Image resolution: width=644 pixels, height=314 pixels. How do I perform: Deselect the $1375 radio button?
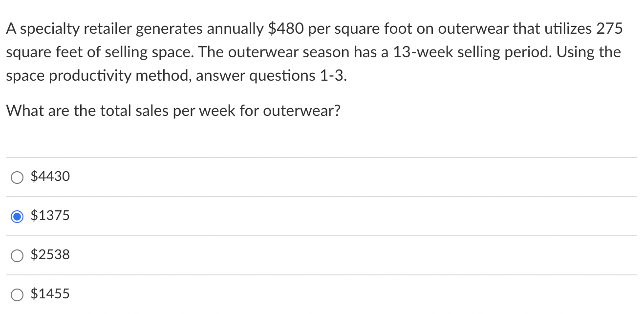(17, 216)
